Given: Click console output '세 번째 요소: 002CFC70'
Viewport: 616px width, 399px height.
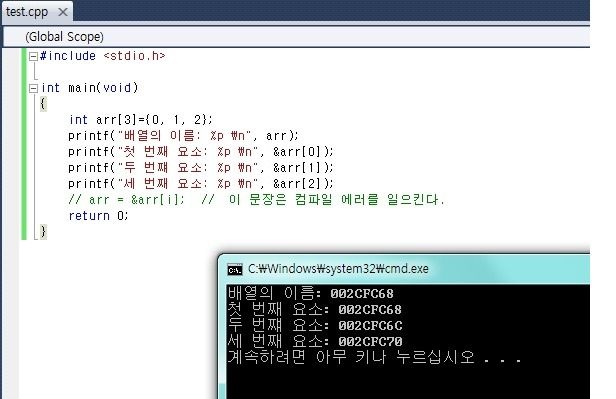Looking at the screenshot, I should point(315,341).
